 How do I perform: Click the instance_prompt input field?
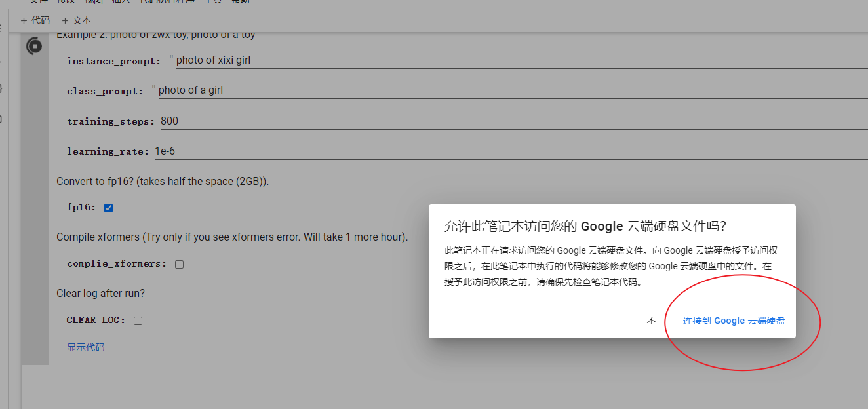pyautogui.click(x=262, y=60)
